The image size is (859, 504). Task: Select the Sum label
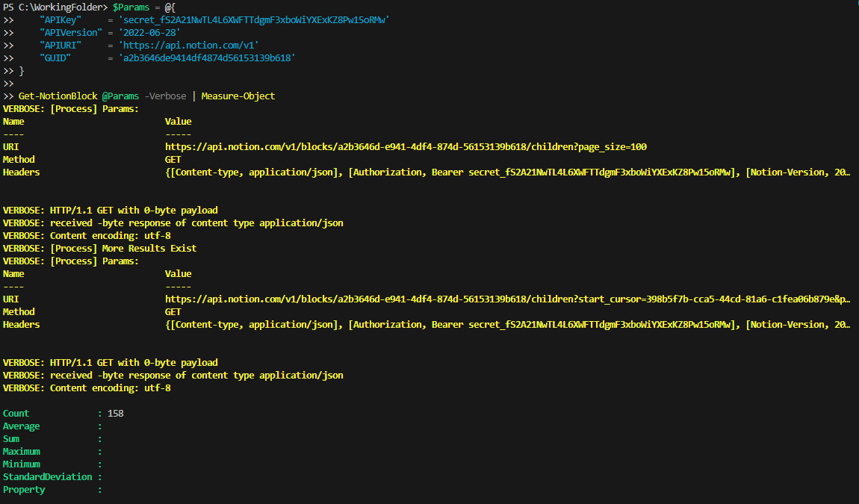11,439
